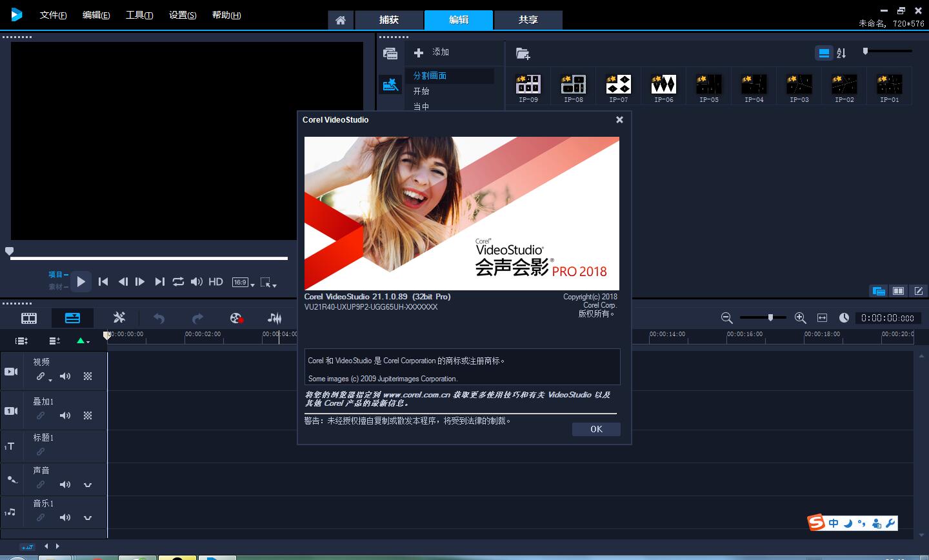Switch to the 捕获 tab

tap(389, 20)
